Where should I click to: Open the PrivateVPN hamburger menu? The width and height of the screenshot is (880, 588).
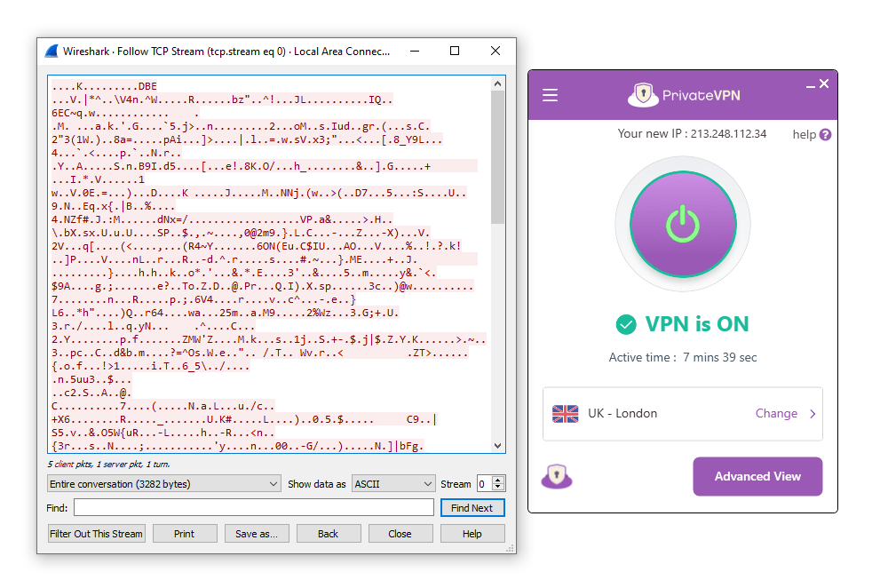(550, 95)
